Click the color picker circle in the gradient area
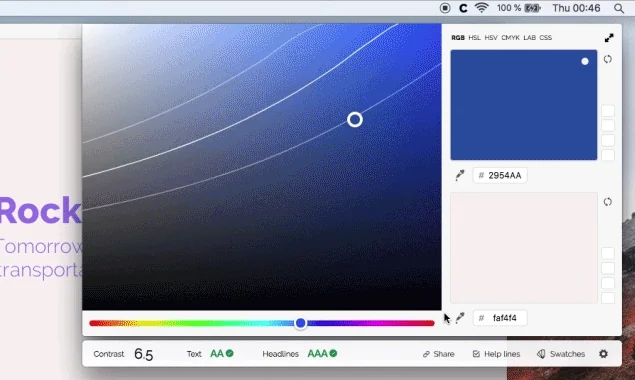The image size is (635, 380). point(355,120)
